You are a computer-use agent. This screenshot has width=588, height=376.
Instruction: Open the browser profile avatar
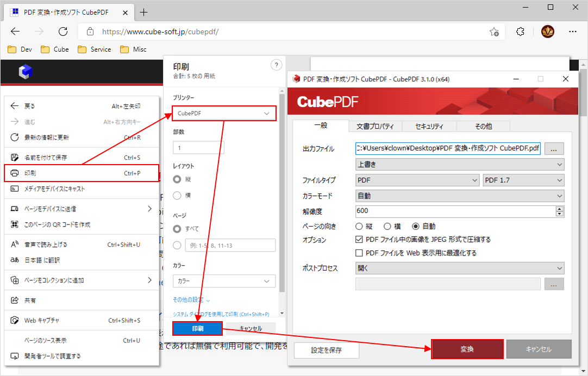coord(548,32)
